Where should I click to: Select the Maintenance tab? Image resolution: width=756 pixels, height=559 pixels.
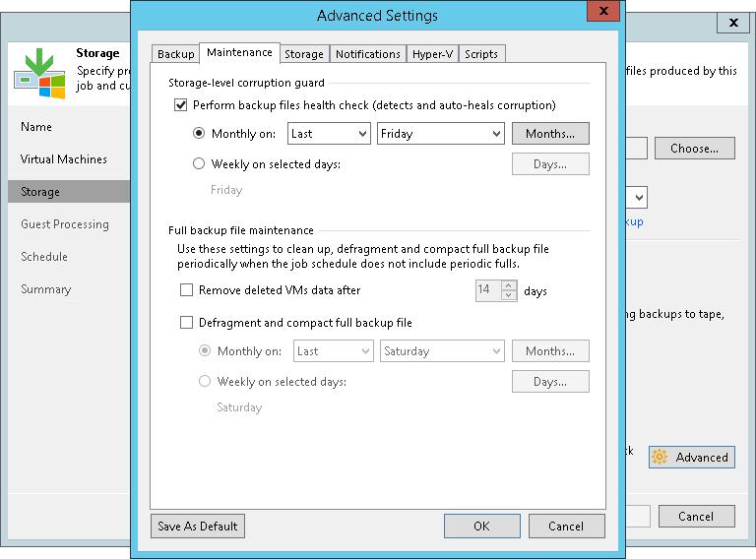[239, 52]
